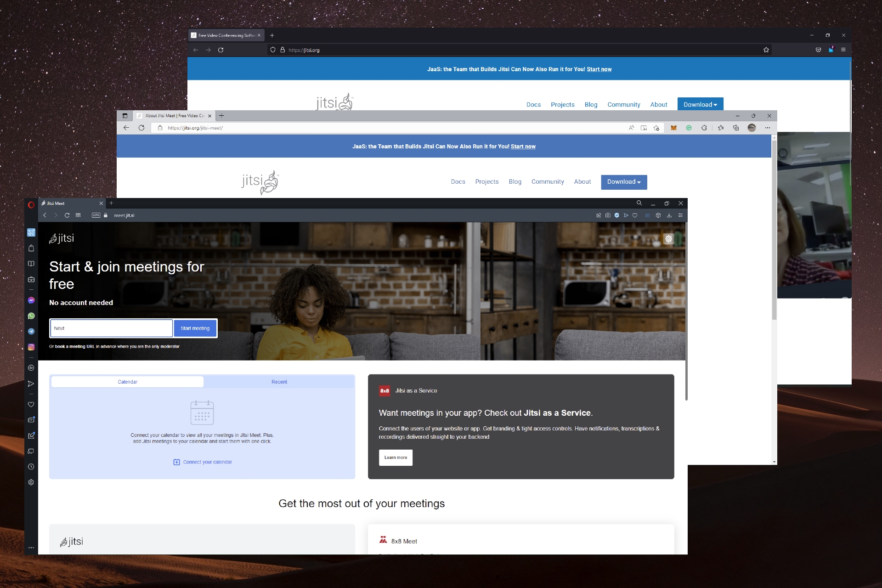This screenshot has width=882, height=588.
Task: Click Learn more about Jitsi as a Service
Action: [x=395, y=458]
